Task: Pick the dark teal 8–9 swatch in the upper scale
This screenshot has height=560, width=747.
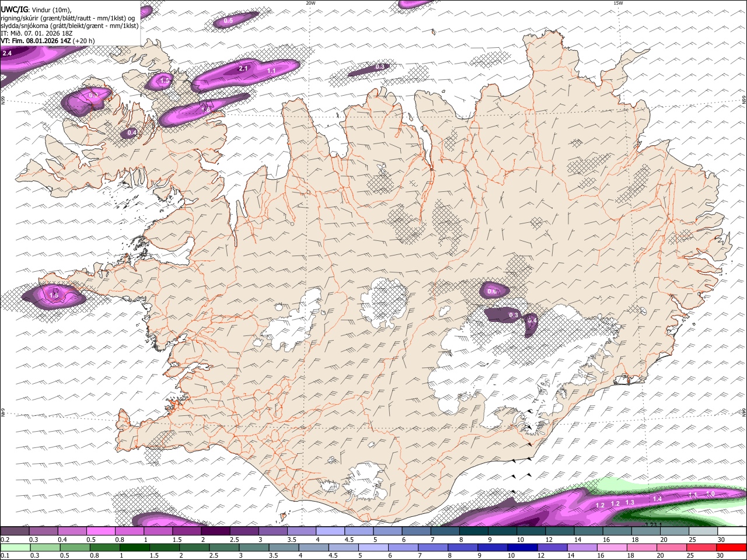Action: [x=473, y=531]
